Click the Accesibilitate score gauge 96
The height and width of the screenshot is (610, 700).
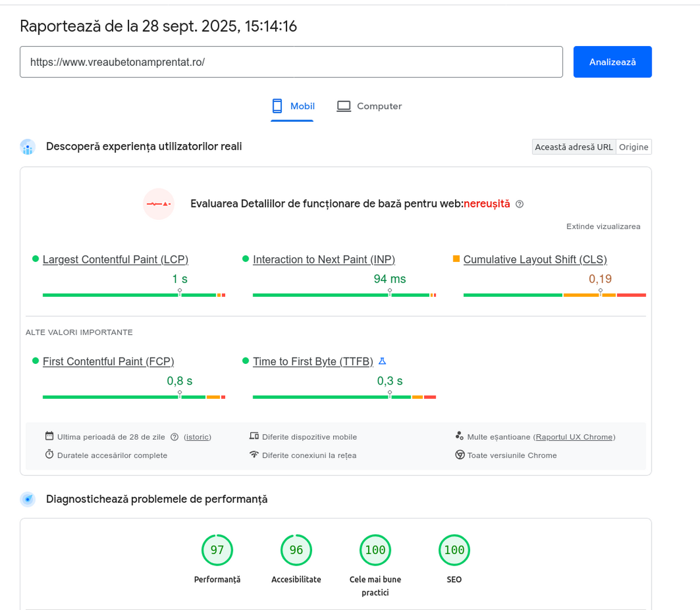(x=296, y=550)
